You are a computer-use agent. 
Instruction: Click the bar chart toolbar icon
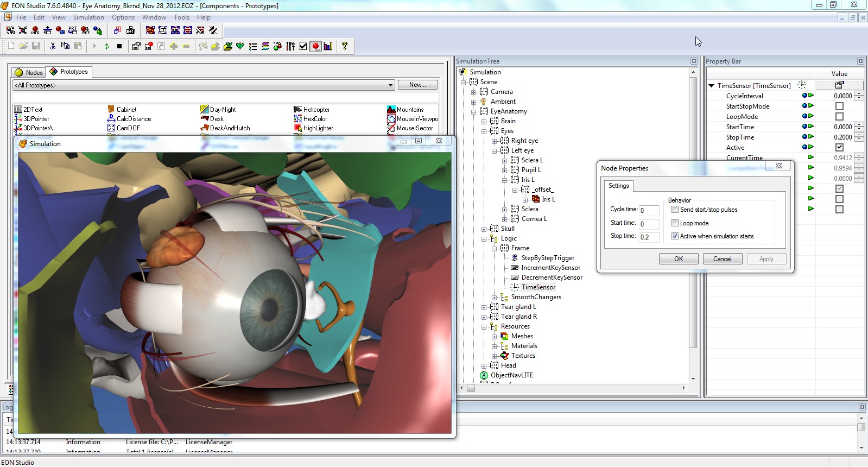tap(328, 46)
